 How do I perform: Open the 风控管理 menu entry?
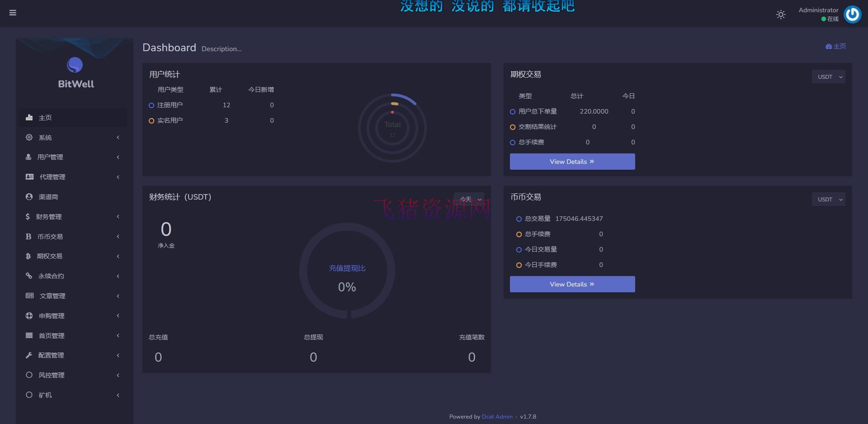(51, 375)
